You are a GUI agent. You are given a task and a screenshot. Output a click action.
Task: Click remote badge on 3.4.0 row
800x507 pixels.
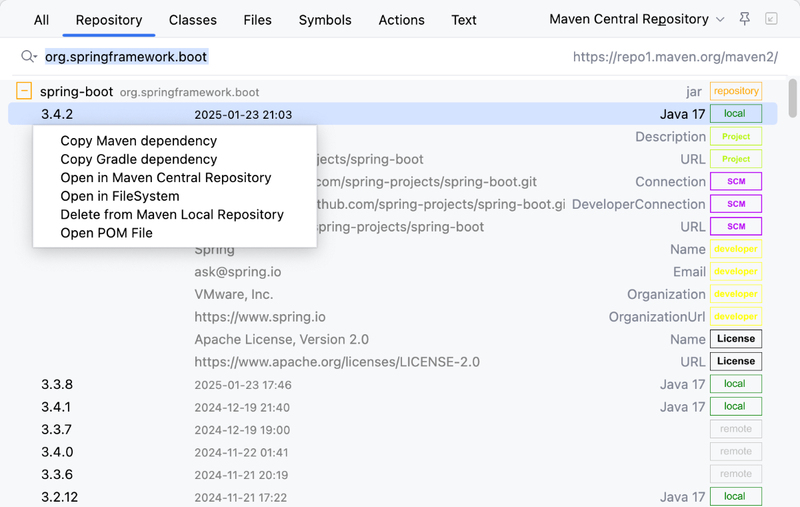[736, 451]
